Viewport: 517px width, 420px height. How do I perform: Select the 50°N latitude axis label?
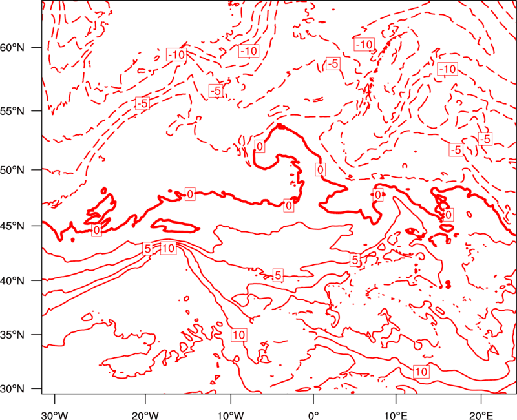[x=12, y=170]
